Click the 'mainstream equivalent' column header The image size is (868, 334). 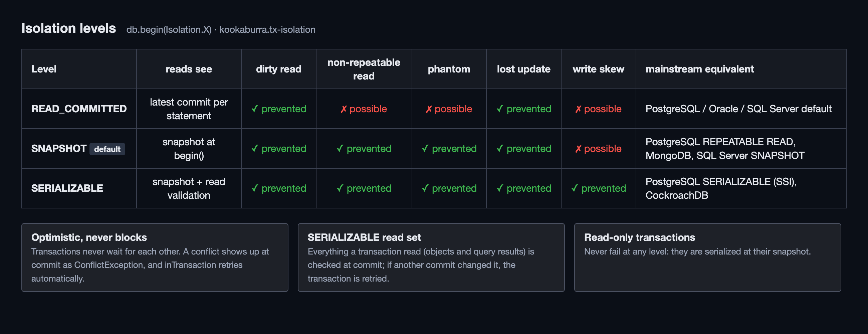[699, 69]
